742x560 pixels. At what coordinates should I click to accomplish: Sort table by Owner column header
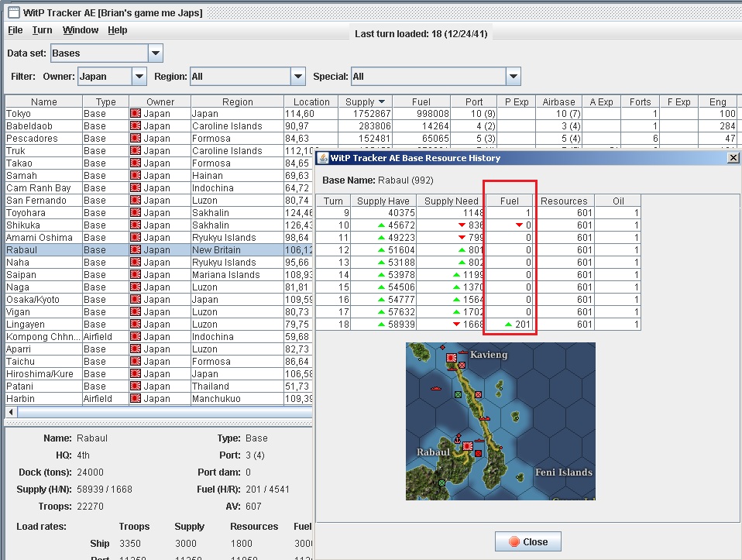tap(160, 101)
